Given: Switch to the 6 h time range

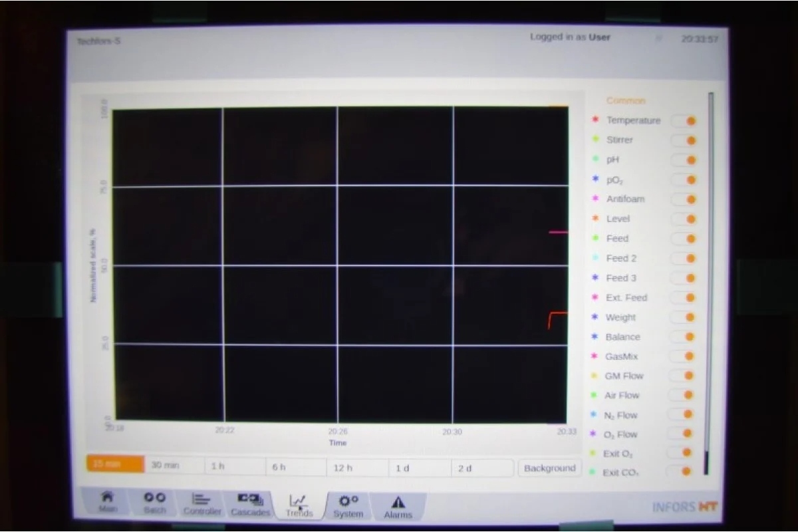Looking at the screenshot, I should (295, 467).
